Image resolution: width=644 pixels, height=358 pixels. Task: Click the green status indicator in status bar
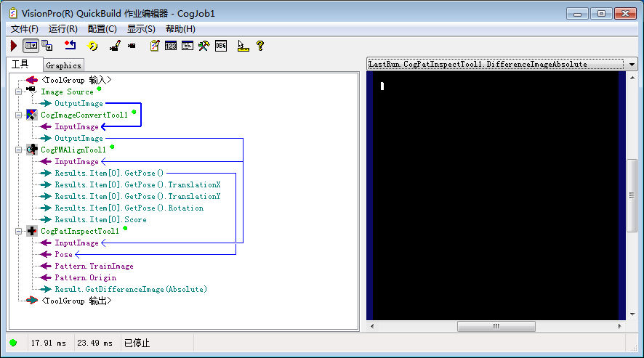click(x=13, y=343)
